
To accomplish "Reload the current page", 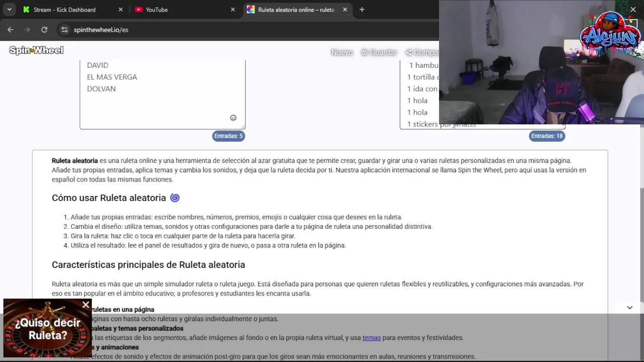I will click(x=44, y=30).
